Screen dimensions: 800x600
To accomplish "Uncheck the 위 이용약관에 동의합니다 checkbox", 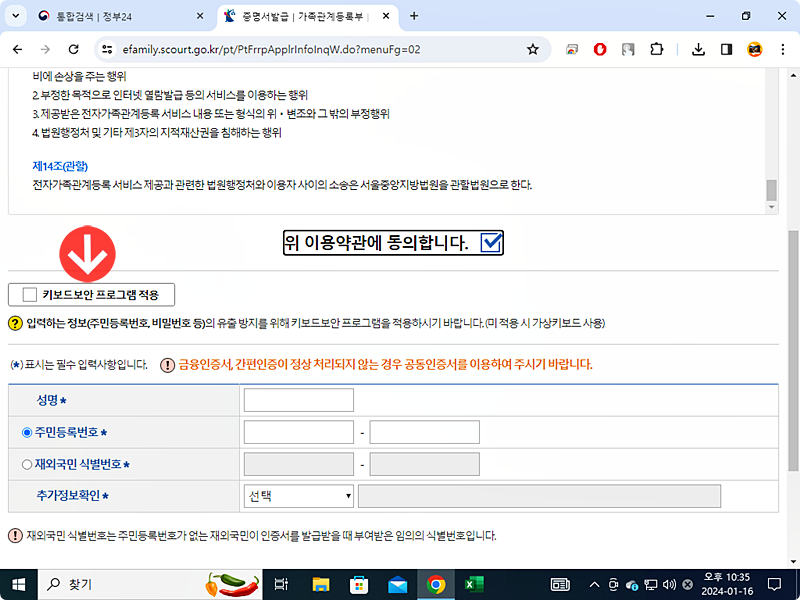I will (x=489, y=242).
